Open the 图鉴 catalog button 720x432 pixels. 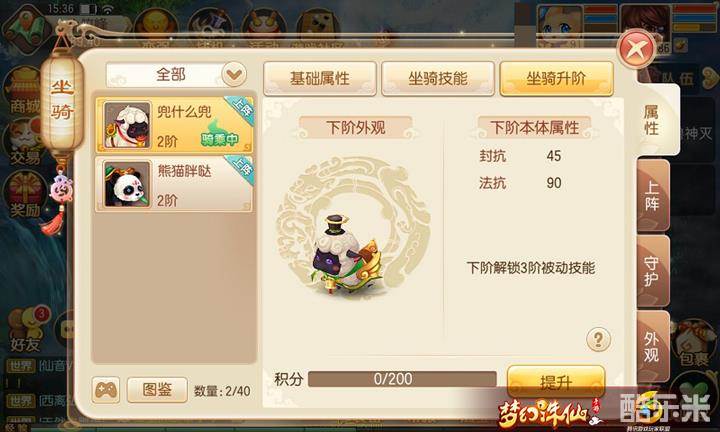tap(157, 390)
